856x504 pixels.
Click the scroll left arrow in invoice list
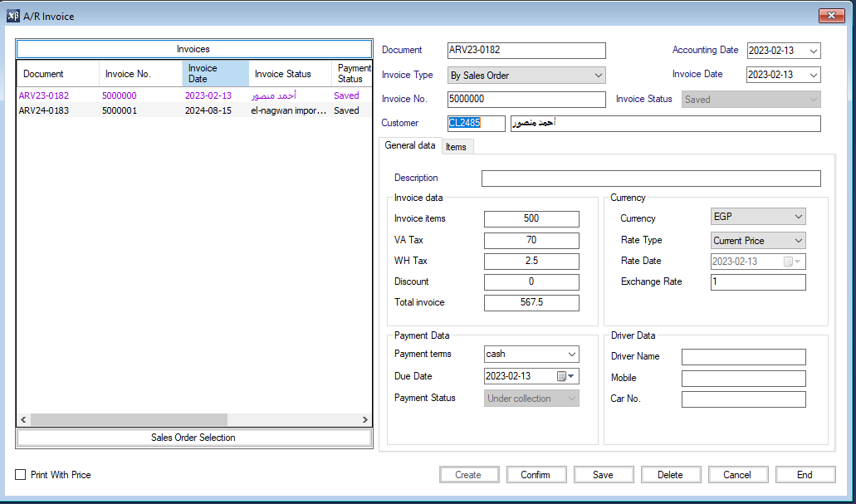(x=23, y=419)
